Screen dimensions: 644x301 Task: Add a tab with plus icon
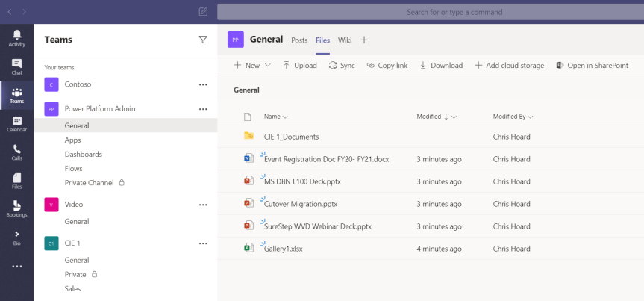point(364,40)
